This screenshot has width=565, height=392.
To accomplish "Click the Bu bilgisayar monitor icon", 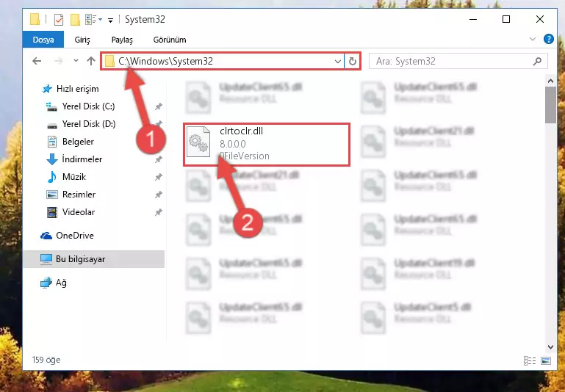I will (46, 259).
